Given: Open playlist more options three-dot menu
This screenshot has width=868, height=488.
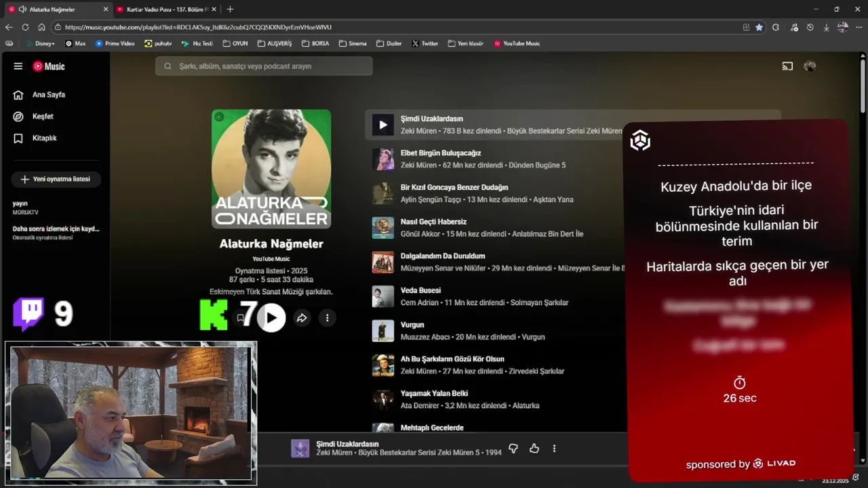Looking at the screenshot, I should 327,318.
